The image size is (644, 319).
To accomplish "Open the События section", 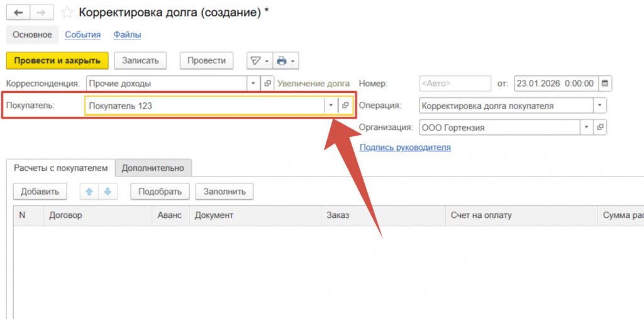I will (x=82, y=35).
